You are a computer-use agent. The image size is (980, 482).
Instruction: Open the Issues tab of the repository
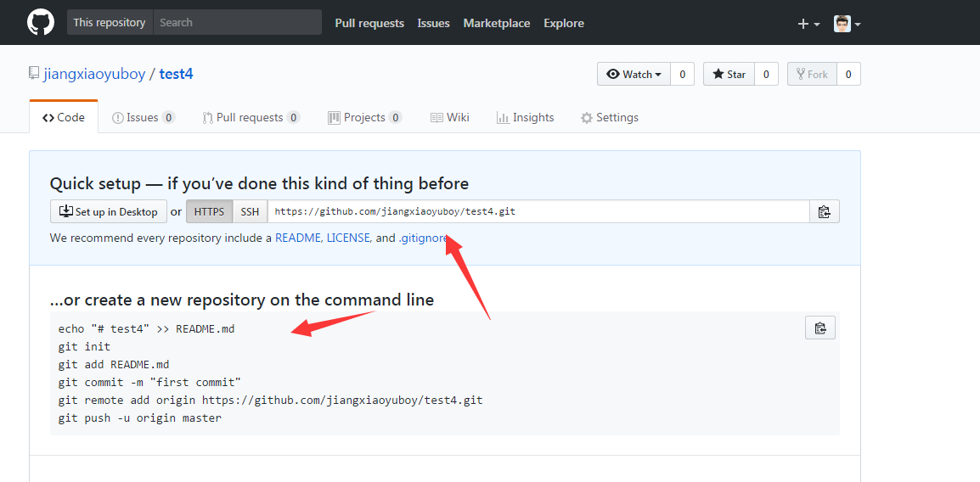tap(144, 117)
